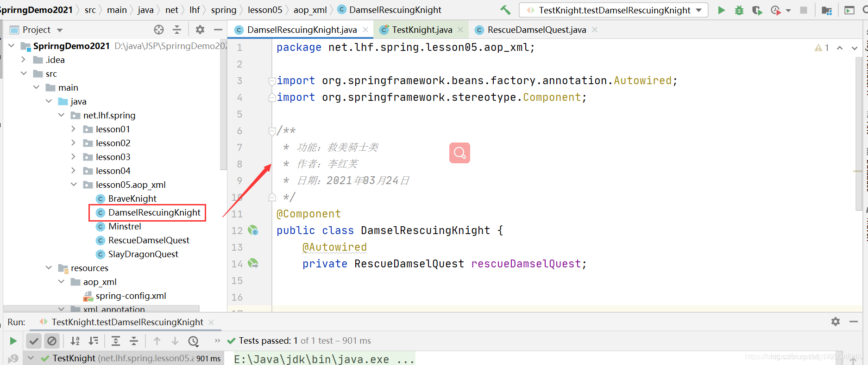Click the Profiler run icon
This screenshot has height=365, width=868.
776,10
